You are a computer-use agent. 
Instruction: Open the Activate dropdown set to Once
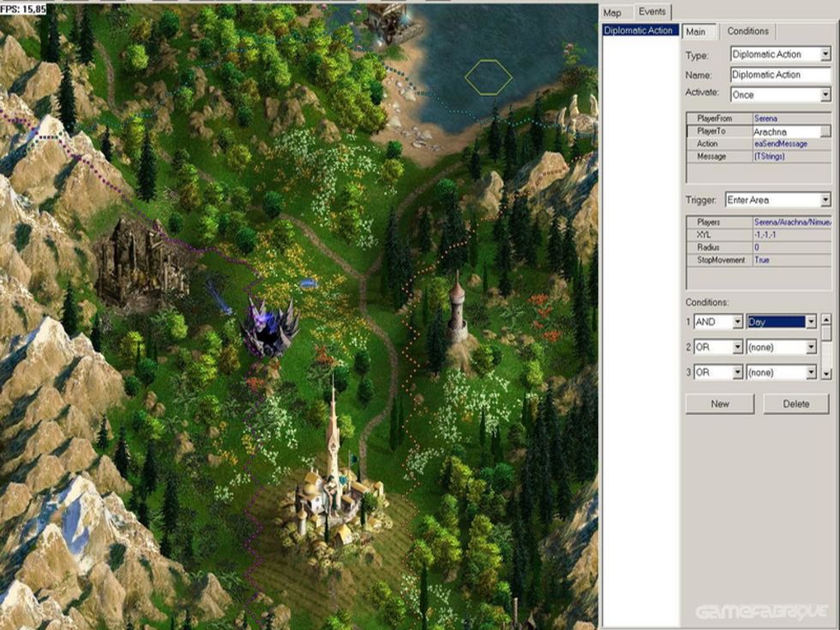coord(781,95)
